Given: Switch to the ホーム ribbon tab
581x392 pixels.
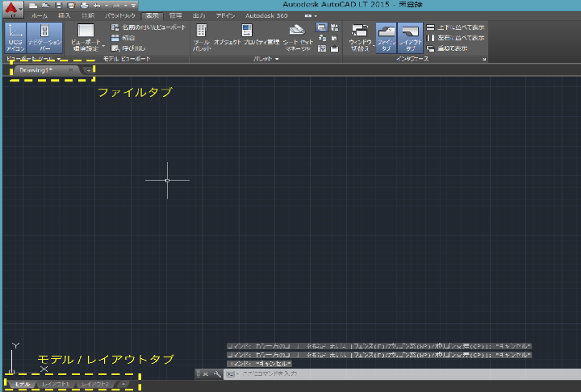Looking at the screenshot, I should click(40, 15).
